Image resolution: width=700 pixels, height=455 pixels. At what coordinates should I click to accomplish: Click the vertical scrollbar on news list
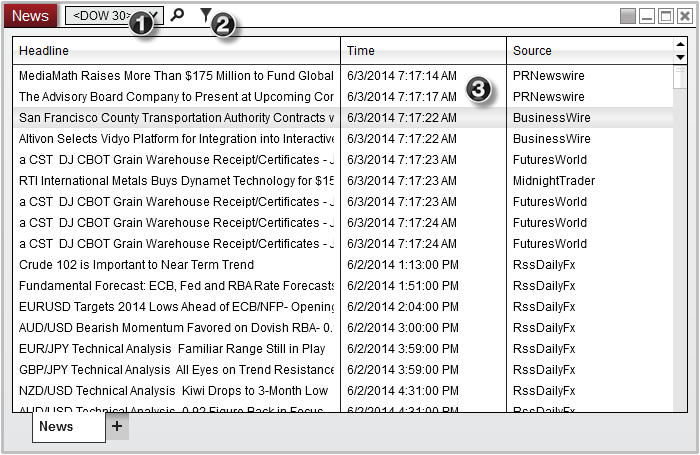coord(680,230)
